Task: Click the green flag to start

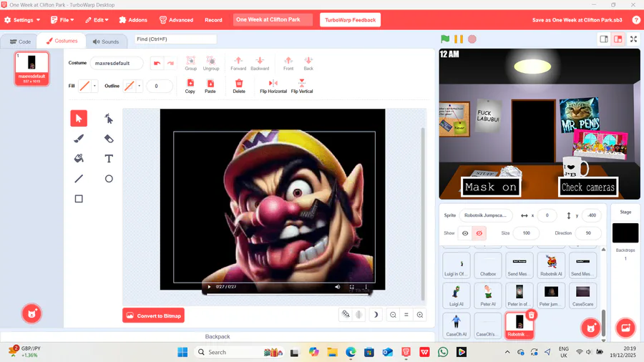Action: coord(445,39)
